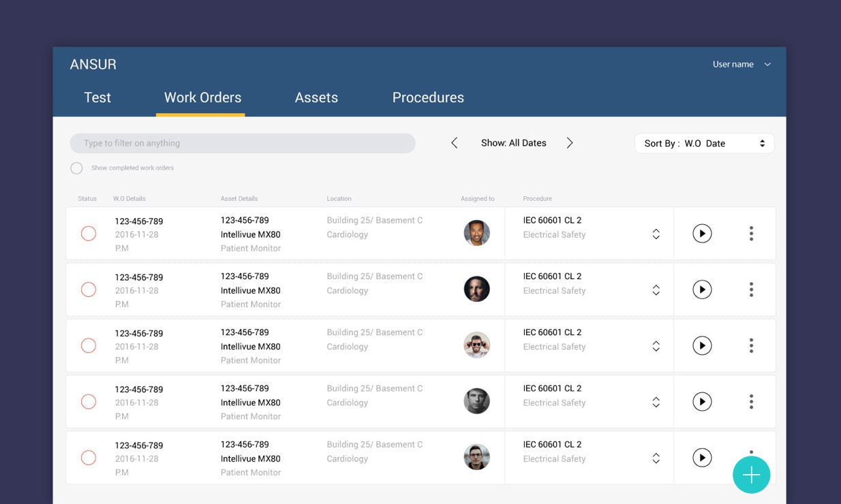The image size is (841, 504).
Task: Advance to next date range with right arrow
Action: click(570, 143)
